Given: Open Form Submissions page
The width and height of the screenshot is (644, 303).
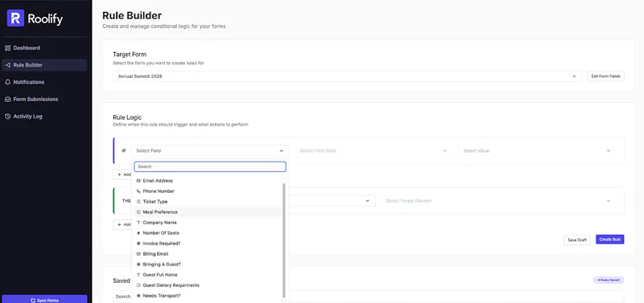Looking at the screenshot, I should click(44, 99).
